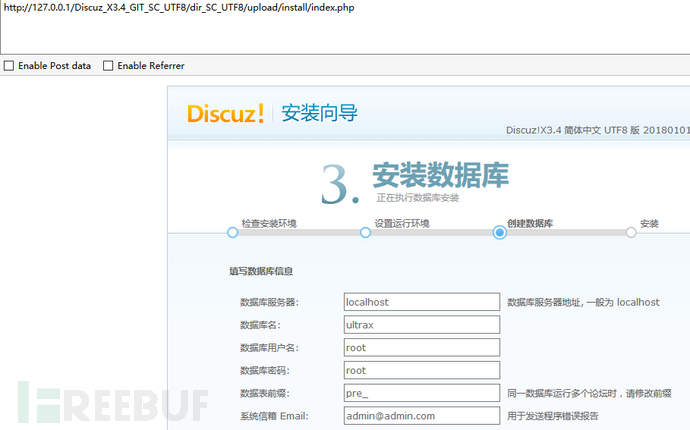
Task: Click the 系统信箱 Email label
Action: (274, 416)
